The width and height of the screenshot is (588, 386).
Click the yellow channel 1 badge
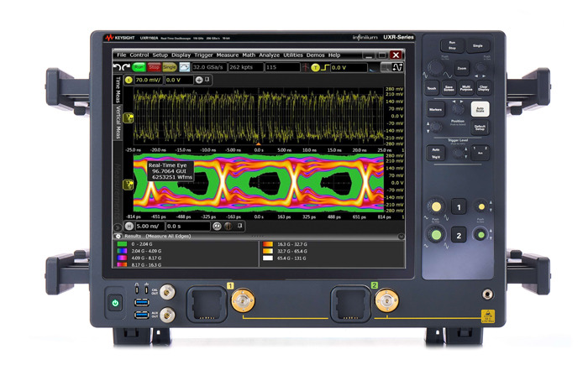click(129, 80)
